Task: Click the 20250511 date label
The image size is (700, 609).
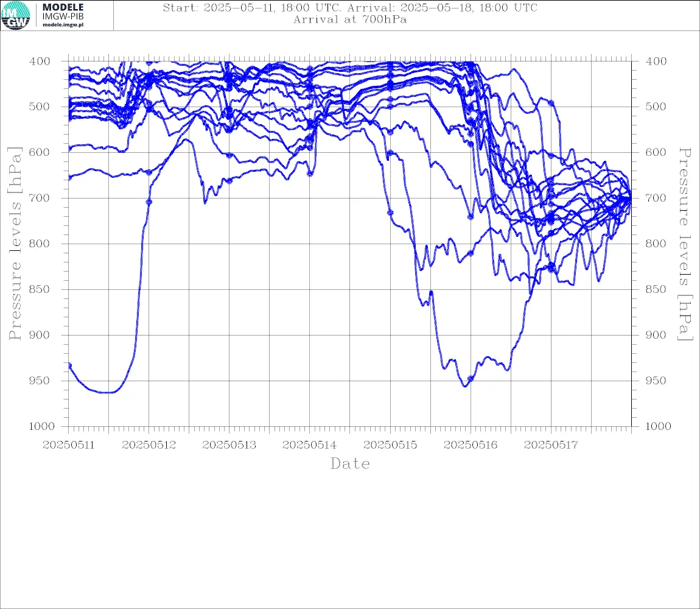Action: coord(68,445)
